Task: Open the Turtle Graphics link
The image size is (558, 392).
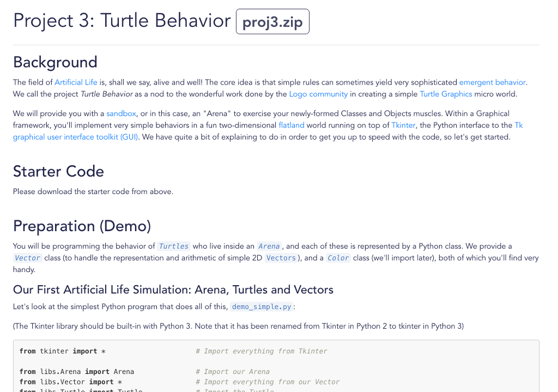Action: pos(446,94)
